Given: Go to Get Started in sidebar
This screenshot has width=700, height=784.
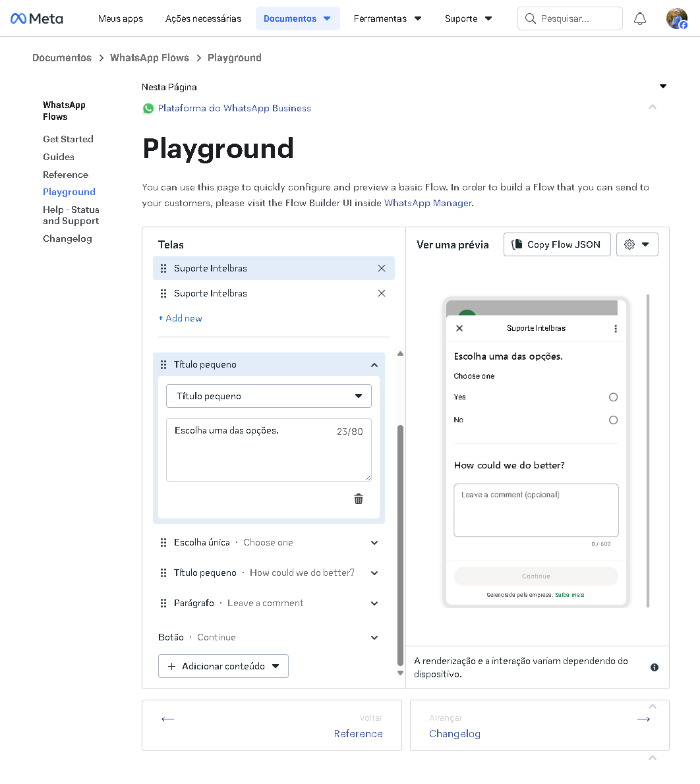Looking at the screenshot, I should point(68,140).
